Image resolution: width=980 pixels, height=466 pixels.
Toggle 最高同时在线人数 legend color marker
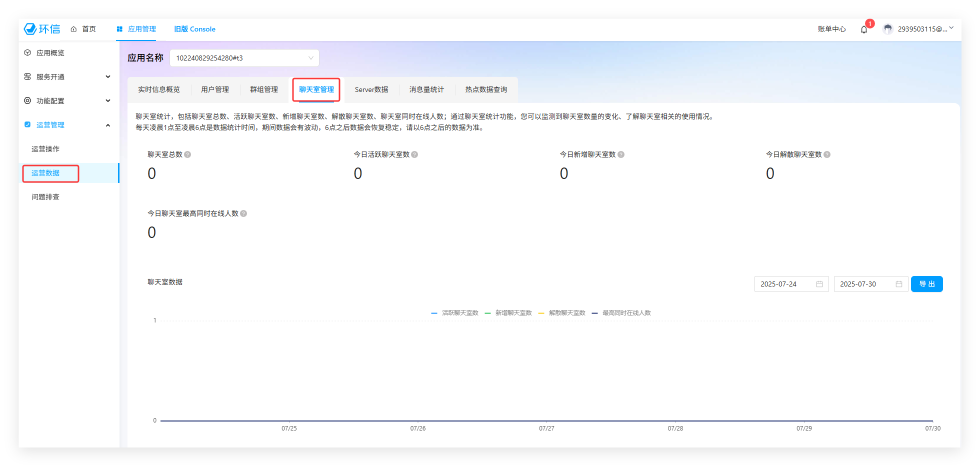click(x=594, y=313)
